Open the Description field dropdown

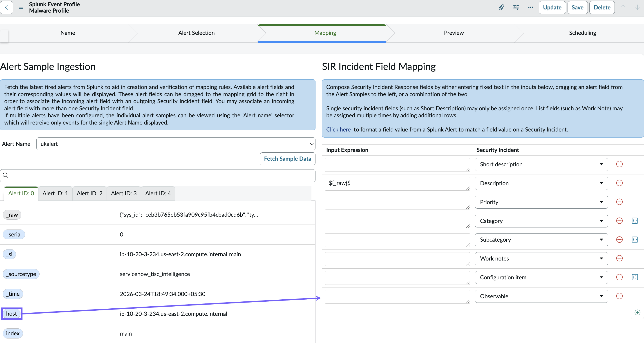point(541,183)
